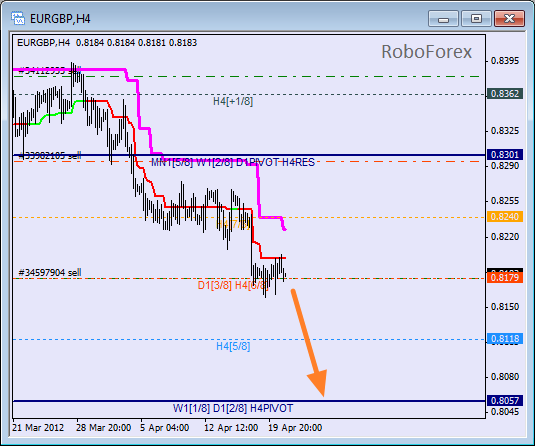Select the W1[1/8] D1[2/8] H4PIVOT label
Screen dimensions: 535x446
[x=233, y=408]
